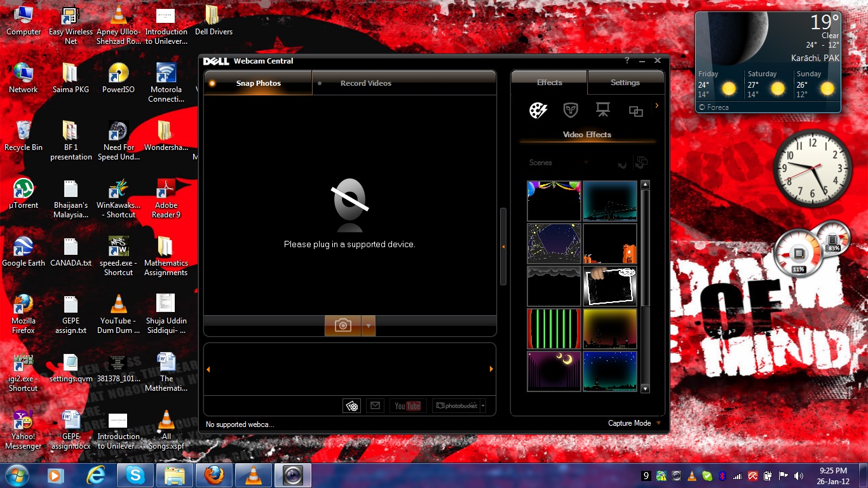Screen dimensions: 868x488
Task: Click the undo effect icon beside Scenes
Action: pyautogui.click(x=622, y=163)
